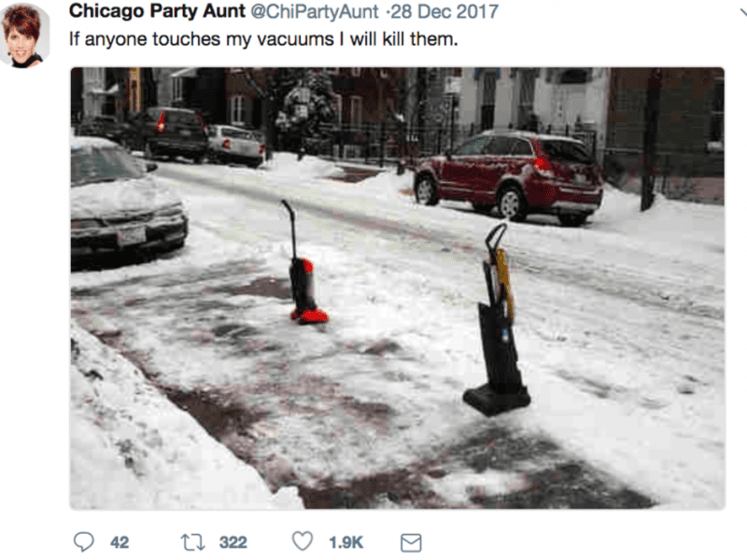Like the tweet with the heart icon
Image resolution: width=747 pixels, height=560 pixels.
tap(303, 541)
